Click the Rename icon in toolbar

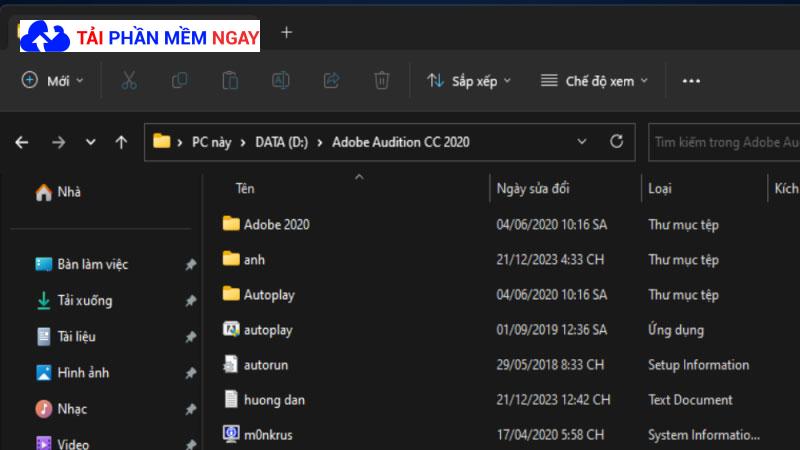tap(281, 81)
